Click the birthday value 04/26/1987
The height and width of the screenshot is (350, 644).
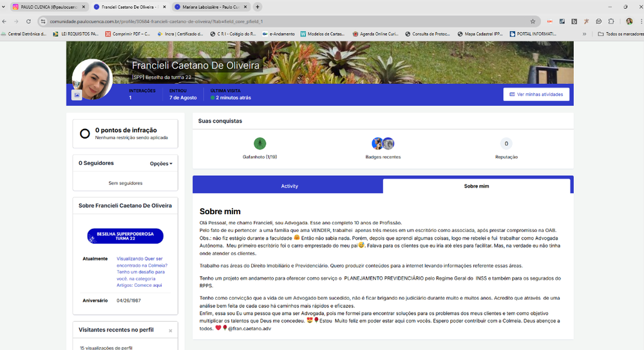tap(129, 300)
